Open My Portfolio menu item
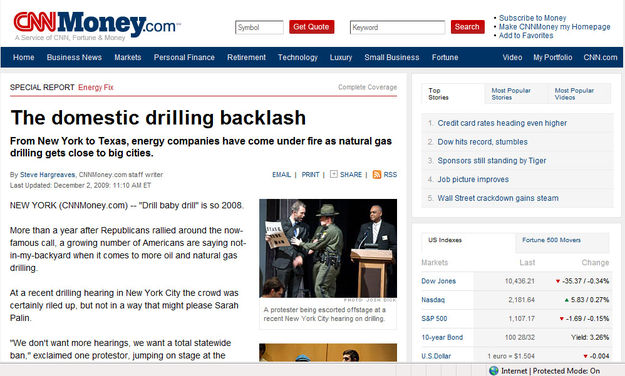 tap(552, 57)
